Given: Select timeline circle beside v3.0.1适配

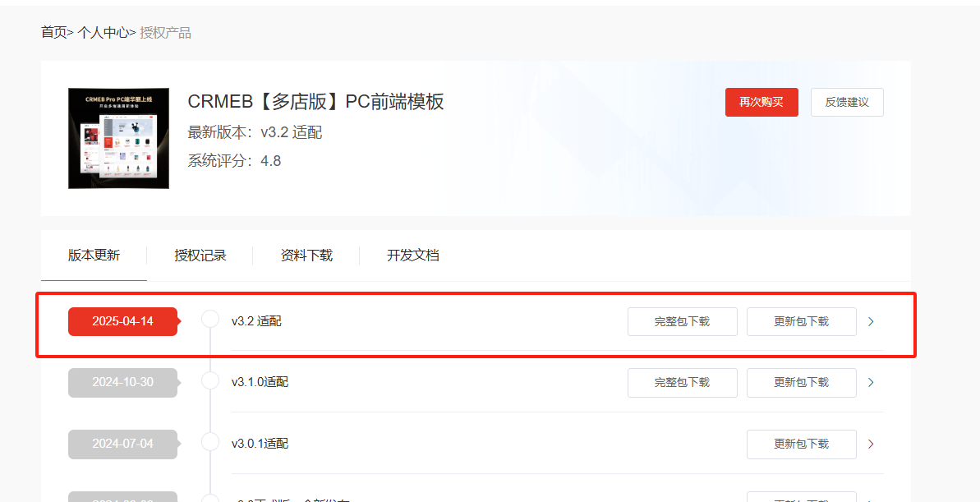Looking at the screenshot, I should point(210,442).
